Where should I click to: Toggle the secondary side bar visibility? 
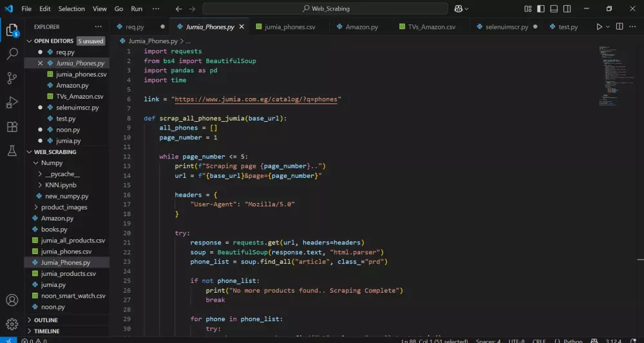tap(565, 9)
